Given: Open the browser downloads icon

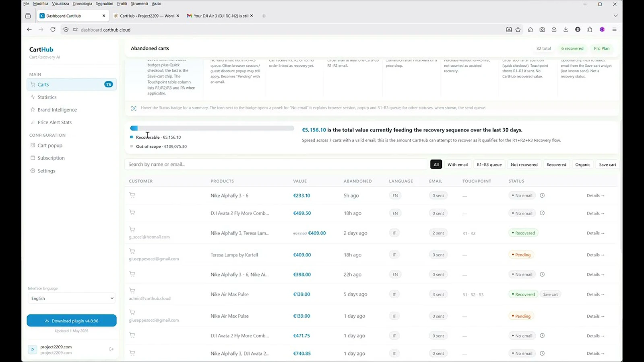Looking at the screenshot, I should 566,29.
